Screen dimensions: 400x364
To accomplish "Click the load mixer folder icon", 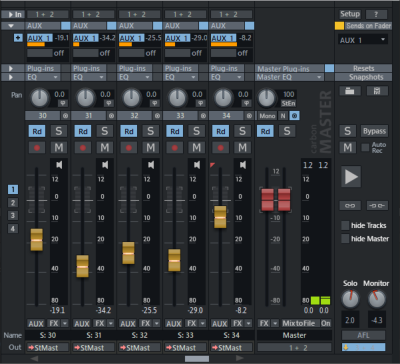I will pyautogui.click(x=350, y=91).
